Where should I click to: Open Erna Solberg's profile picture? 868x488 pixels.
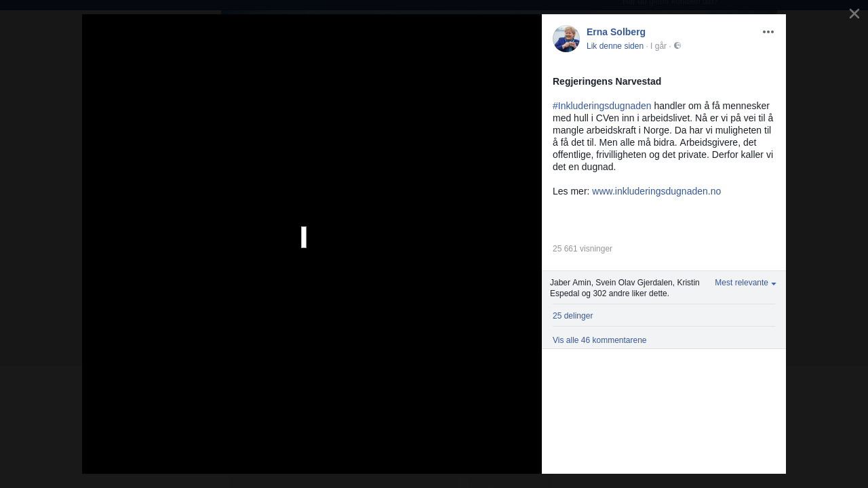(566, 39)
